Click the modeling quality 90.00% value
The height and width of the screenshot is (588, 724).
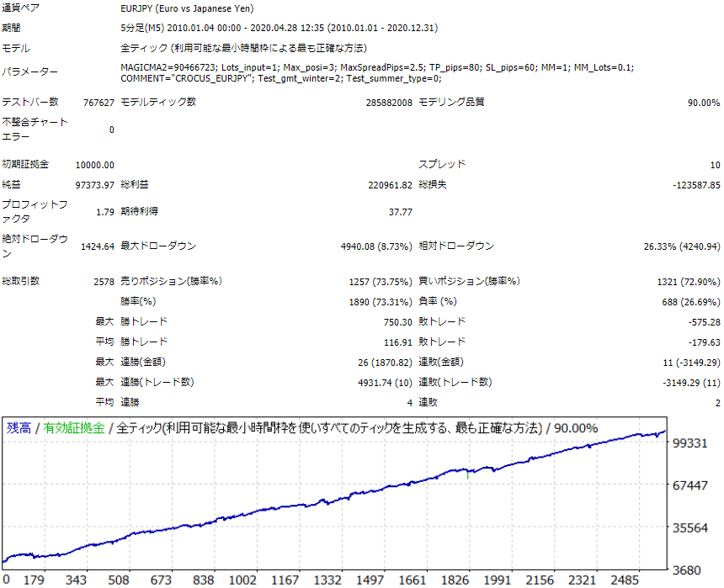(x=704, y=103)
